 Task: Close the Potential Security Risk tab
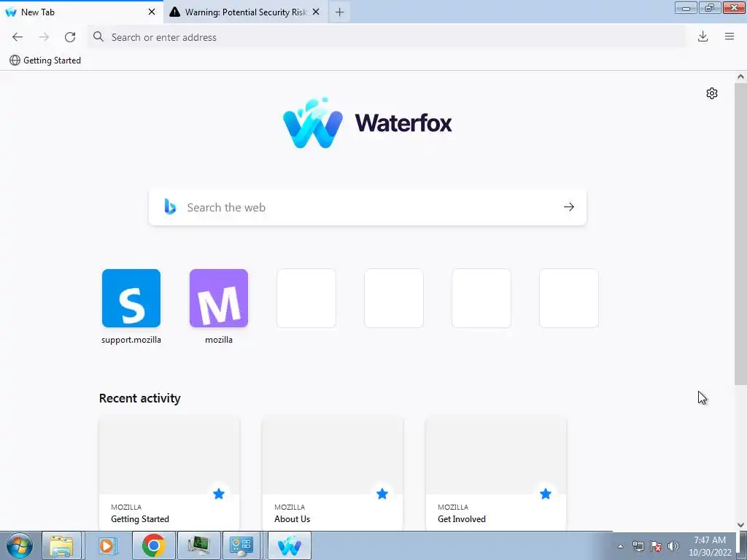coord(316,12)
